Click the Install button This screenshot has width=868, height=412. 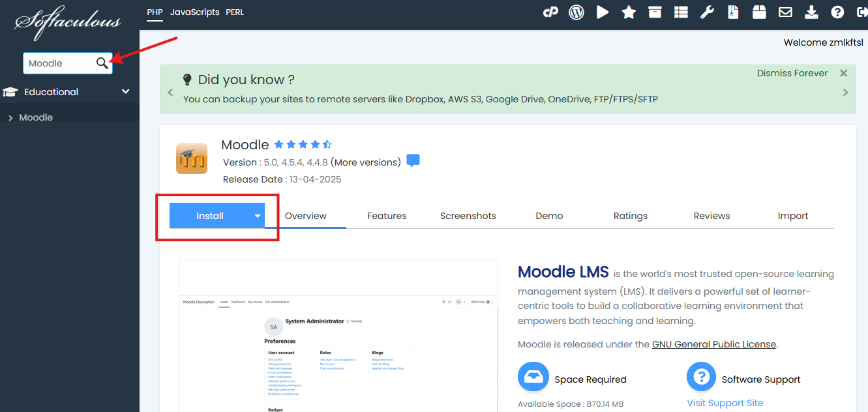[210, 216]
